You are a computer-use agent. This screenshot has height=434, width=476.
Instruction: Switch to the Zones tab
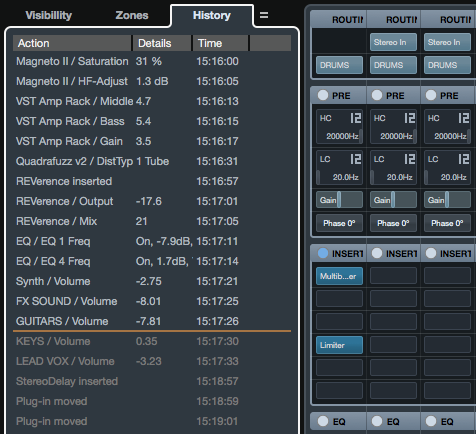point(132,15)
